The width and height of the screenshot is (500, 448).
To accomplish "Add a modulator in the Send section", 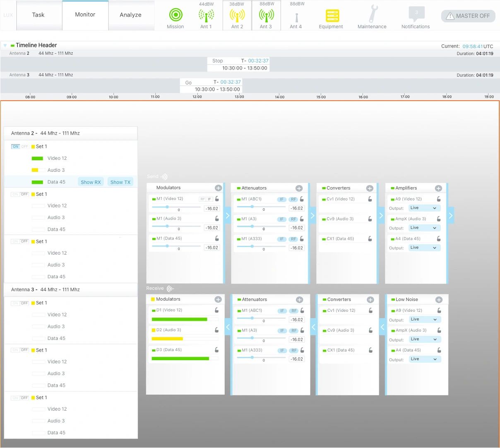I will click(218, 188).
